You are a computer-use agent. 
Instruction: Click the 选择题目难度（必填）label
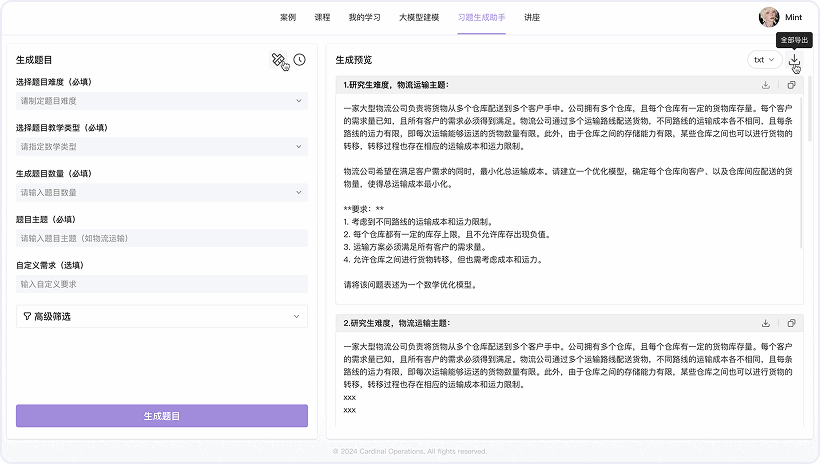[54, 82]
